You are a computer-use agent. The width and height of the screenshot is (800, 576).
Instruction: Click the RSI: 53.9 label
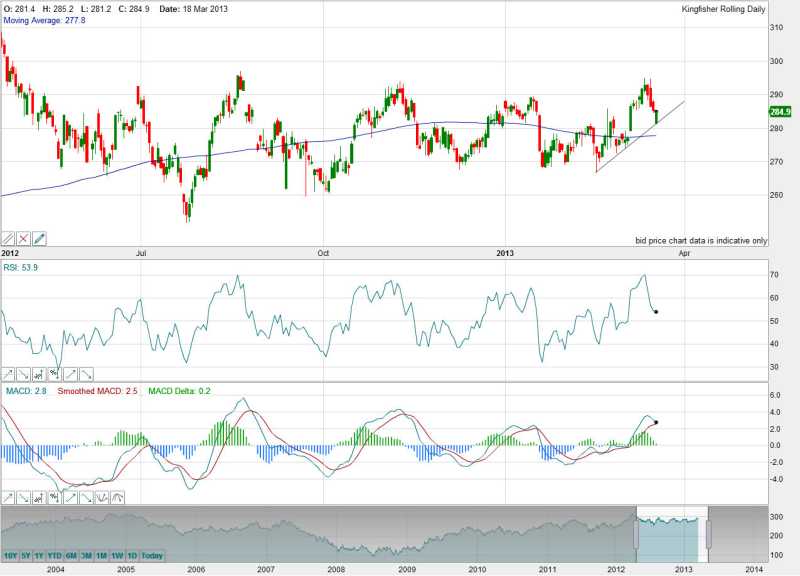tap(20, 267)
